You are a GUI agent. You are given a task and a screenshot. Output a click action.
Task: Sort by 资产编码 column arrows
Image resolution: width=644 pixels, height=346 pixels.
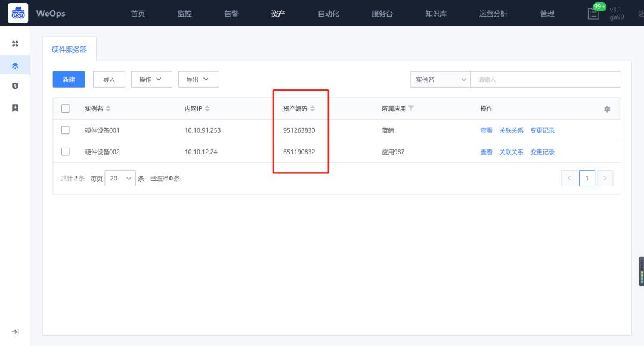click(x=312, y=108)
